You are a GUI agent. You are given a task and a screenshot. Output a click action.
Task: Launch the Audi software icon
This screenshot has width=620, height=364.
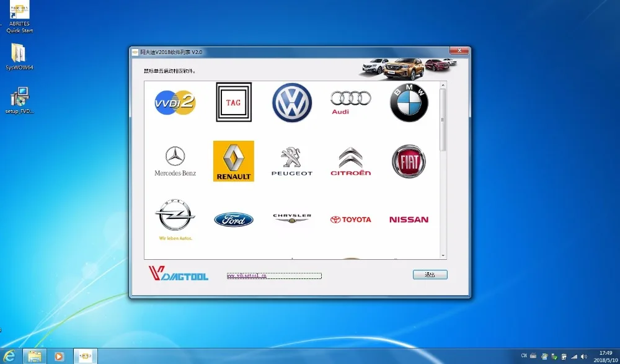pos(350,102)
